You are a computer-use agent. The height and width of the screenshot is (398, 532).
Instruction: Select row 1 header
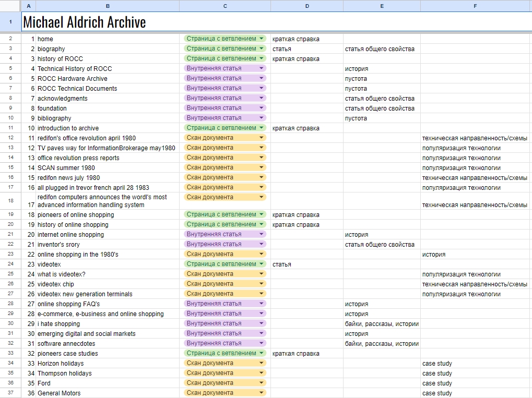(10, 22)
